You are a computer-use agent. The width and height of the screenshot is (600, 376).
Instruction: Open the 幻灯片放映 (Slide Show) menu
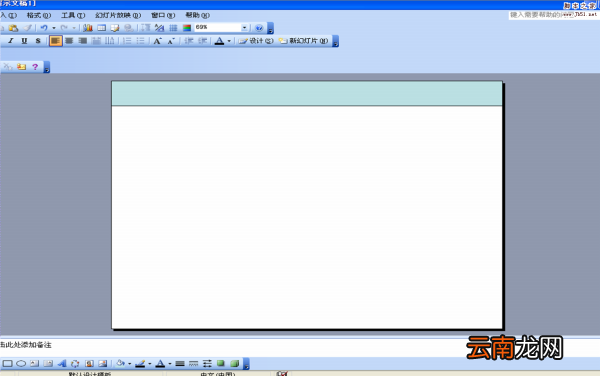point(118,15)
